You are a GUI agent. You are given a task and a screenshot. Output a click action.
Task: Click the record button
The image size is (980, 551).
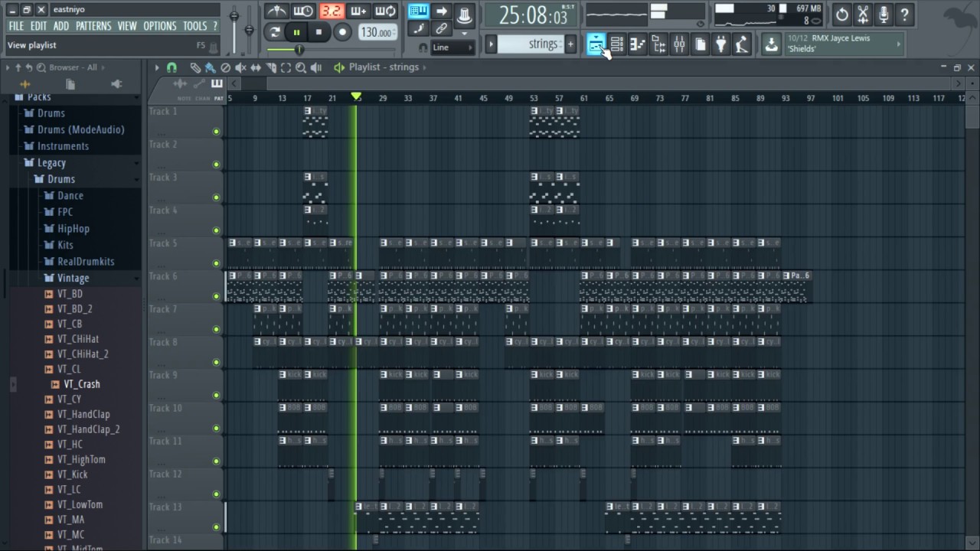point(342,32)
